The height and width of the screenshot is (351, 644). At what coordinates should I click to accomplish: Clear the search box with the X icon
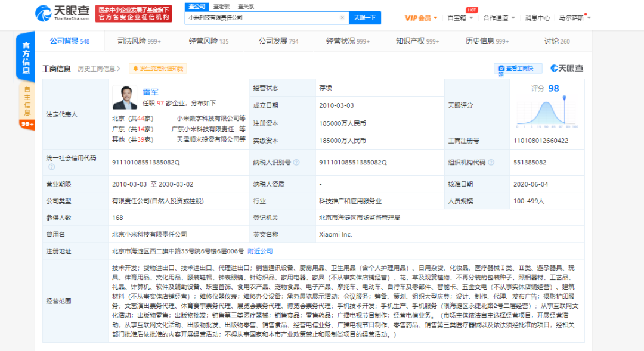342,18
